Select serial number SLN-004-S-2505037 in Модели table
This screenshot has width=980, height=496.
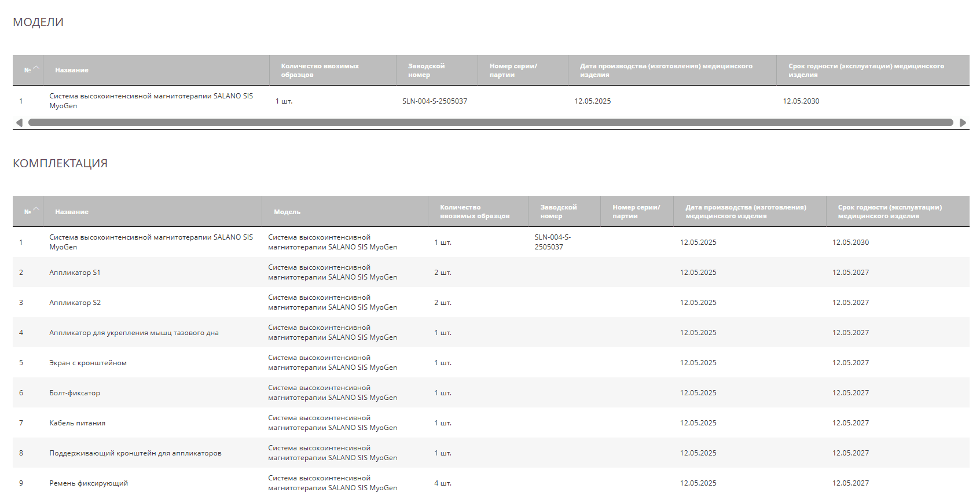tap(435, 101)
